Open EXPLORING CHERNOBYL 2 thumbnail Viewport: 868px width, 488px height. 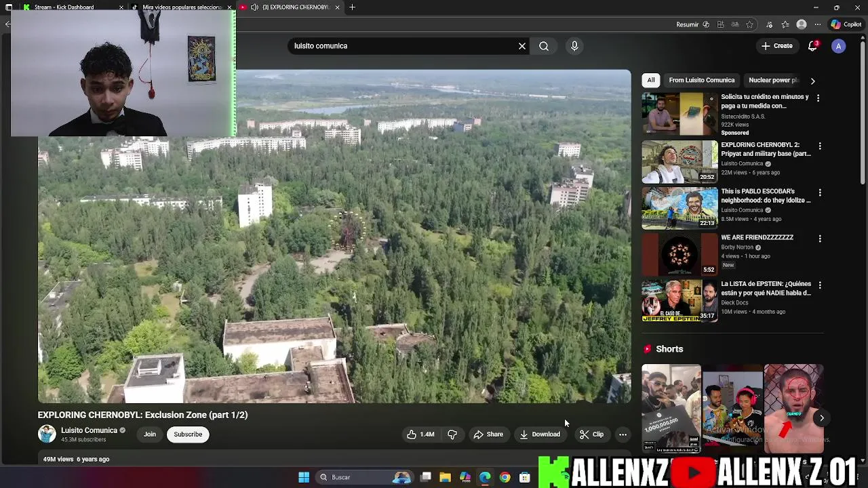point(679,161)
